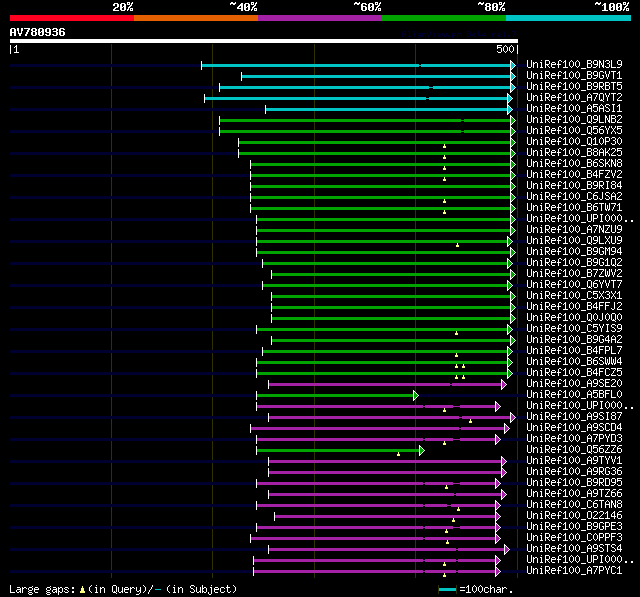Select the UniRef100_A9RG36 label
This screenshot has height=597, width=640.
tap(574, 472)
